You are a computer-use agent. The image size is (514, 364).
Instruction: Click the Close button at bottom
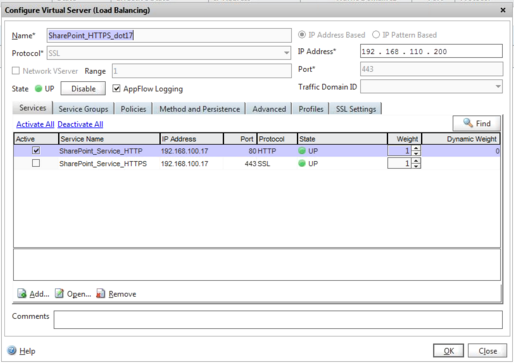487,351
